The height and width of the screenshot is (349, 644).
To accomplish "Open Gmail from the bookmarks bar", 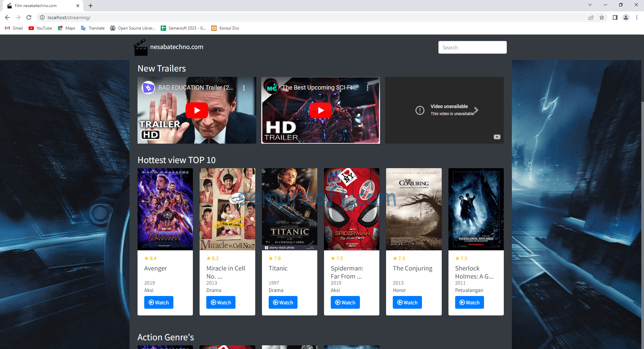I will pyautogui.click(x=13, y=28).
